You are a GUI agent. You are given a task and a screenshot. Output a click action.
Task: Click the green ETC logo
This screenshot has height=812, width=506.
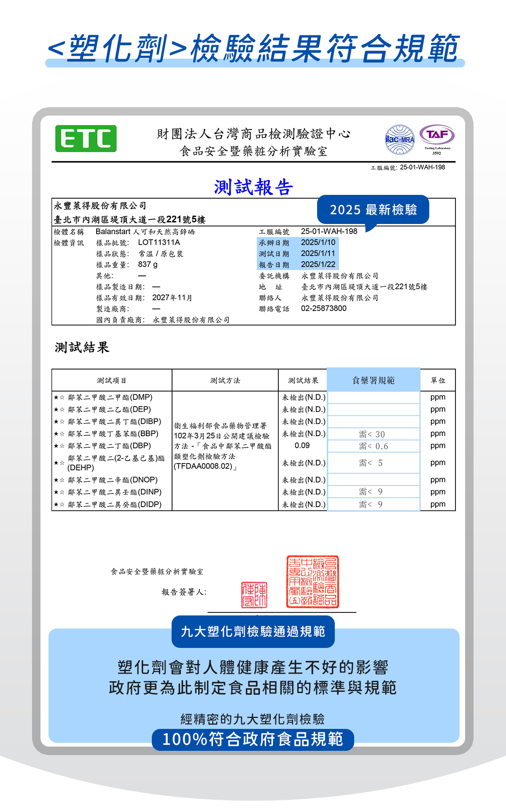(86, 138)
